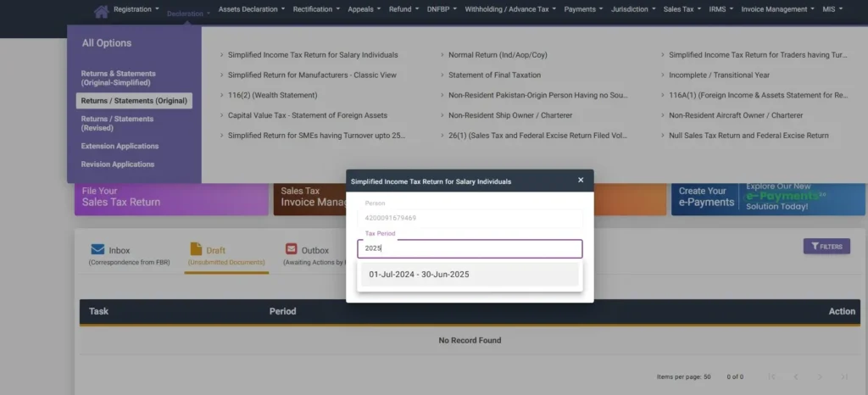Viewport: 868px width, 395px height.
Task: Select Returns / Statements (Revised) option
Action: pyautogui.click(x=117, y=124)
